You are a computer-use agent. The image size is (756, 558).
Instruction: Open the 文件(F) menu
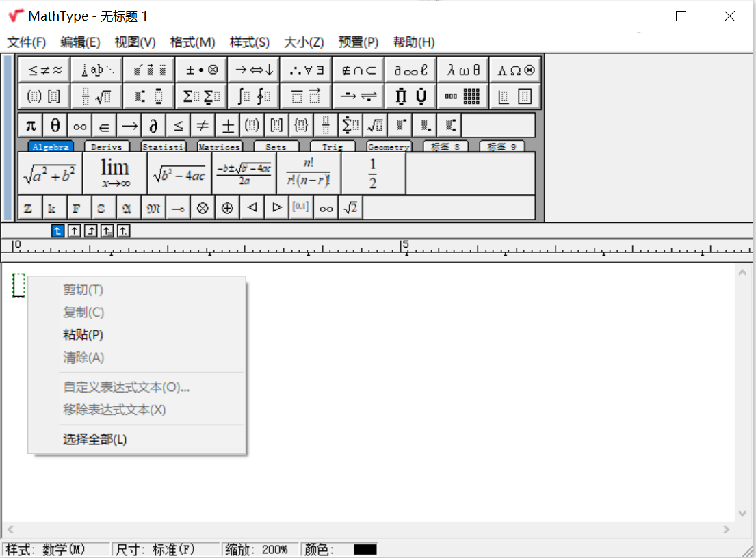click(x=27, y=42)
